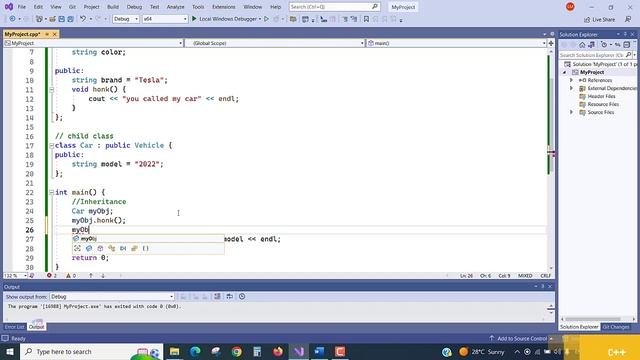Open the Extensions menu
Viewport: 640px width, 360px height.
point(224,7)
